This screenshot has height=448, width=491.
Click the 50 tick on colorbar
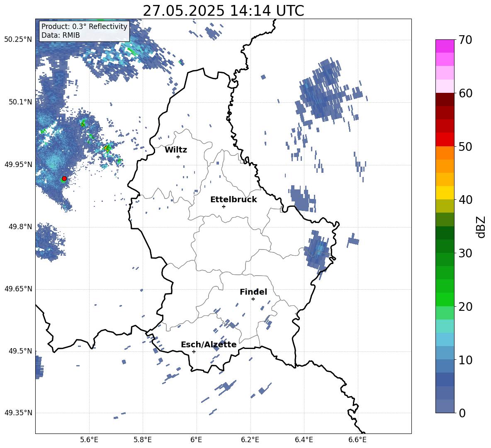465,146
